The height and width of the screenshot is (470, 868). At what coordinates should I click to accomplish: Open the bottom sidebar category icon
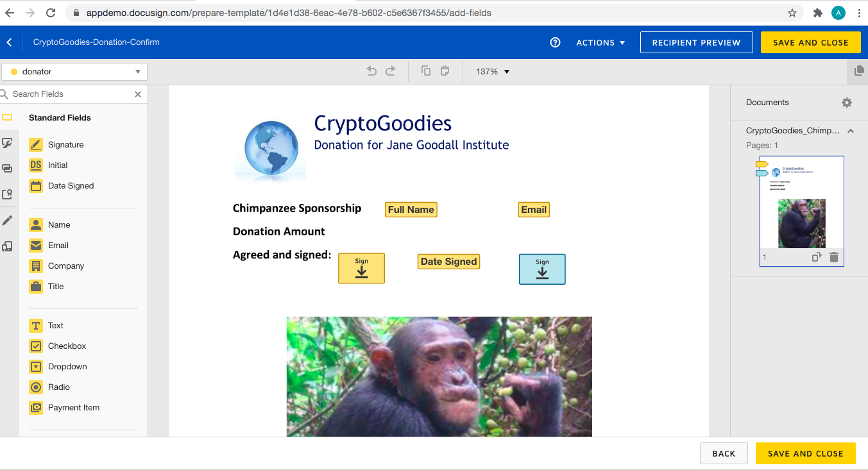point(7,246)
